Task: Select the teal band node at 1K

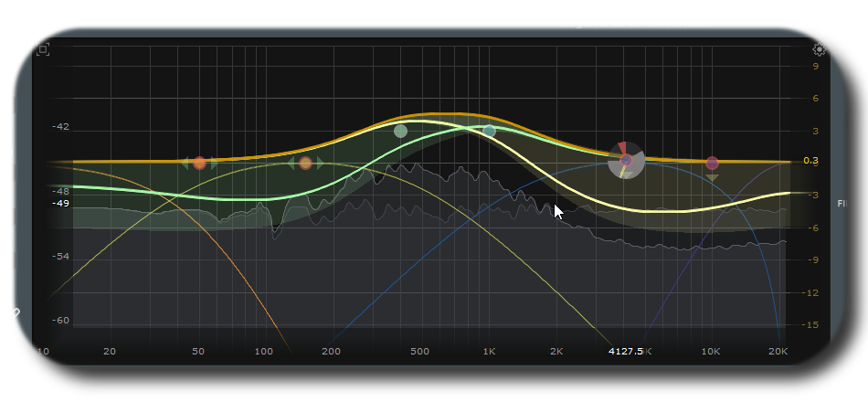Action: (489, 132)
